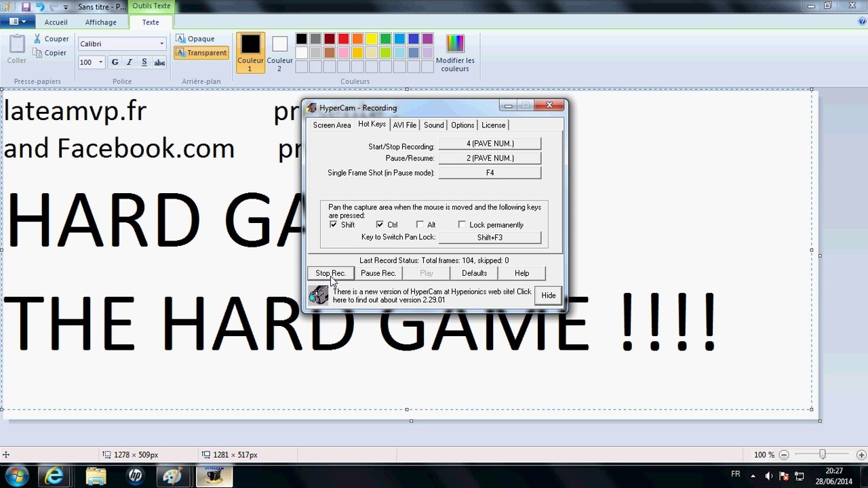The width and height of the screenshot is (868, 488).
Task: Click the Defaults button in HyperCam
Action: coord(474,273)
